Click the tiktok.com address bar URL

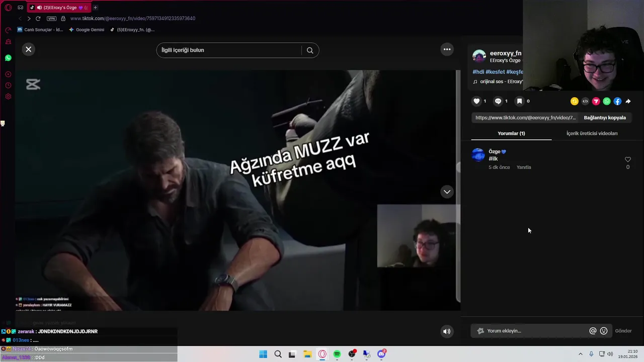[133, 19]
